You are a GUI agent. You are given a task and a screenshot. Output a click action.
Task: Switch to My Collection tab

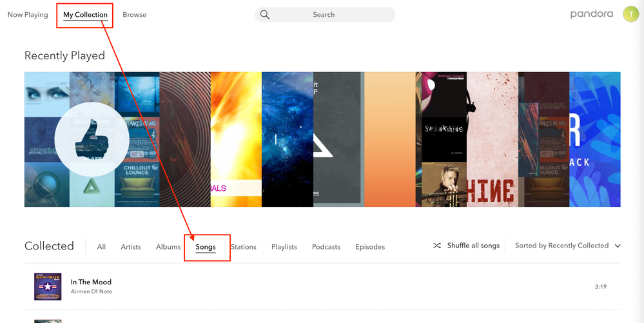coord(85,15)
